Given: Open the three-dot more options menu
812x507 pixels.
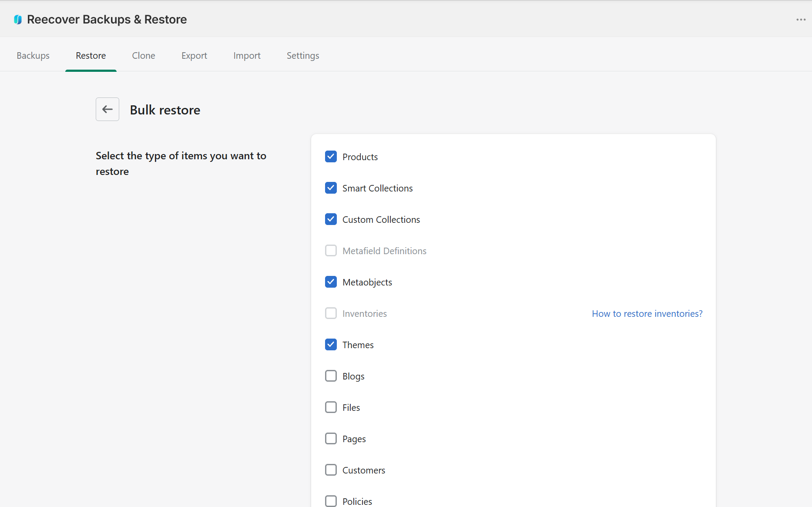Looking at the screenshot, I should pos(801,20).
